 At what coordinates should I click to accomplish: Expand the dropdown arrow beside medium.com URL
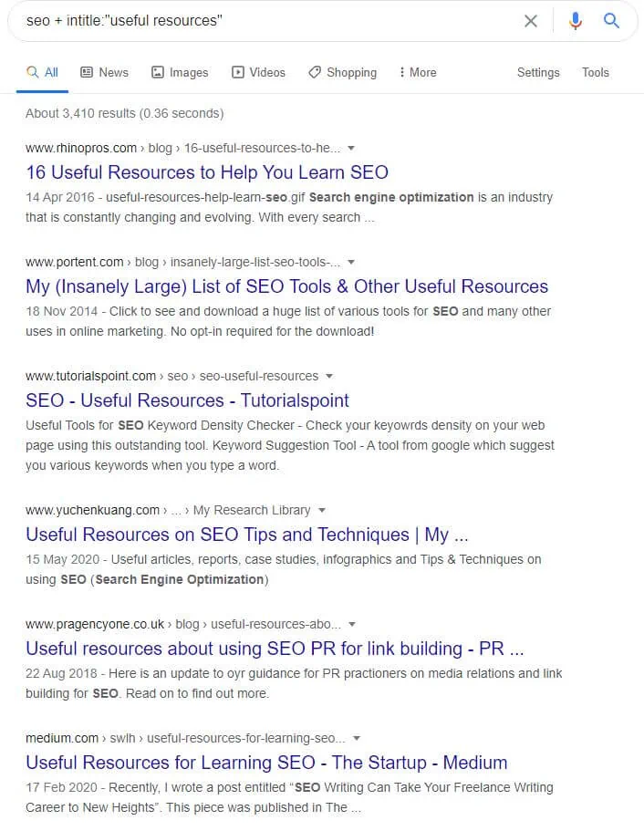coord(357,738)
